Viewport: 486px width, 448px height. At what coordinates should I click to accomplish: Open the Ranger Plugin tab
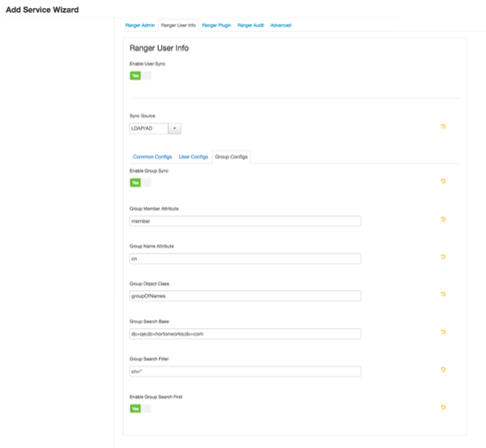(x=216, y=26)
